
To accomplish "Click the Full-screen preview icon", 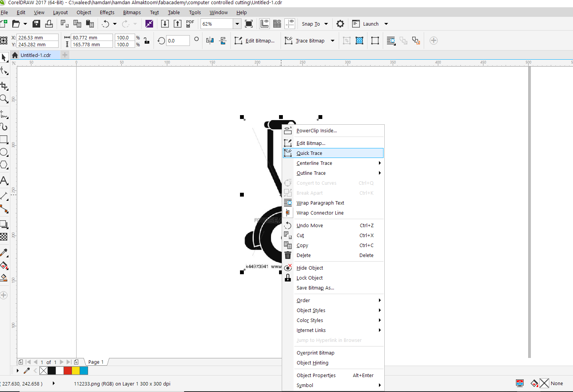I will point(249,24).
